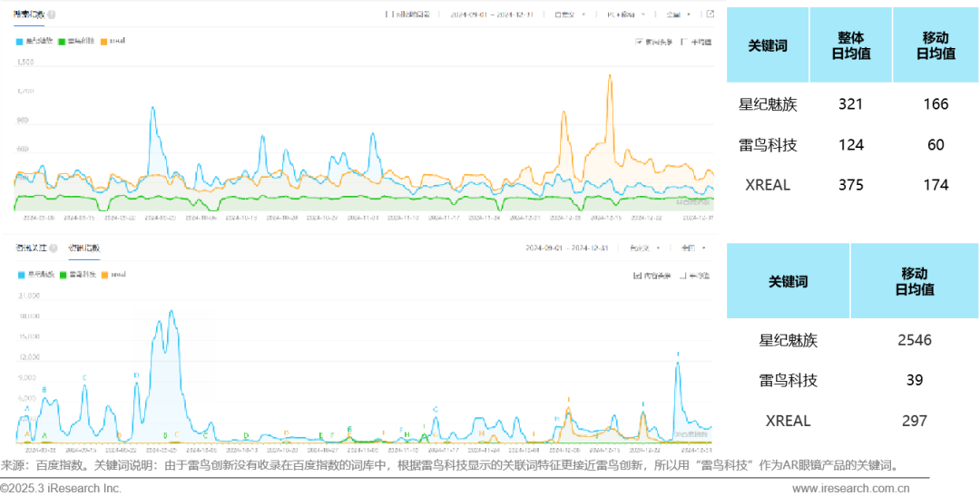The width and height of the screenshot is (980, 496).
Task: Click value 375 in upper table
Action: point(851,185)
